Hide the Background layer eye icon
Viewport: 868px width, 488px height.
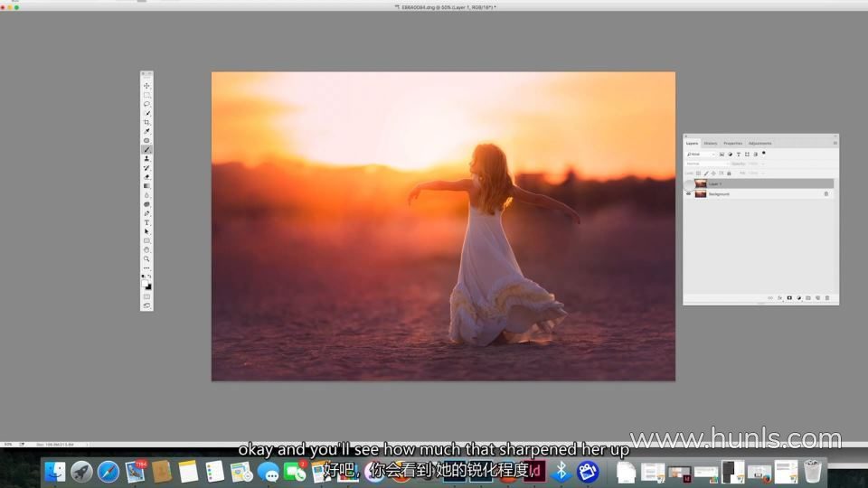click(x=689, y=194)
